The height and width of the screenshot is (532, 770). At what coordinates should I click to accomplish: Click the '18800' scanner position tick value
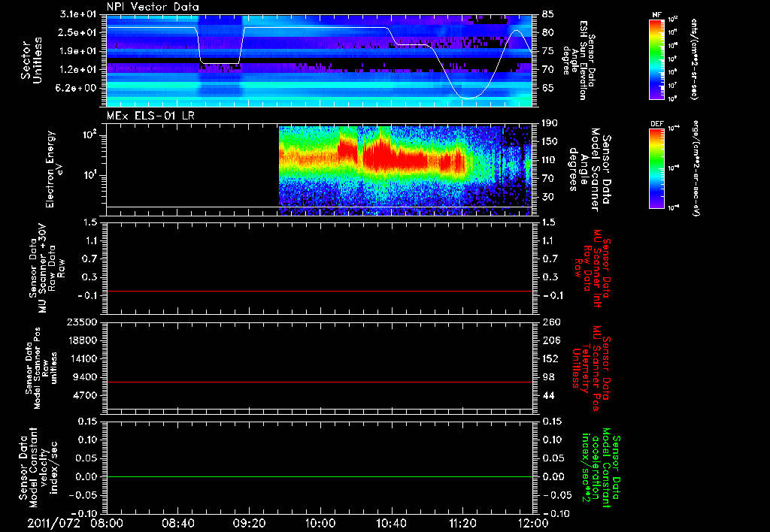tap(82, 340)
